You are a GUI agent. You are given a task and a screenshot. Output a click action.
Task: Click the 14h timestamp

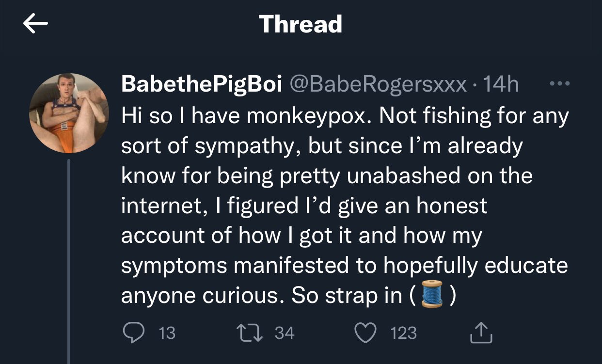click(x=501, y=85)
